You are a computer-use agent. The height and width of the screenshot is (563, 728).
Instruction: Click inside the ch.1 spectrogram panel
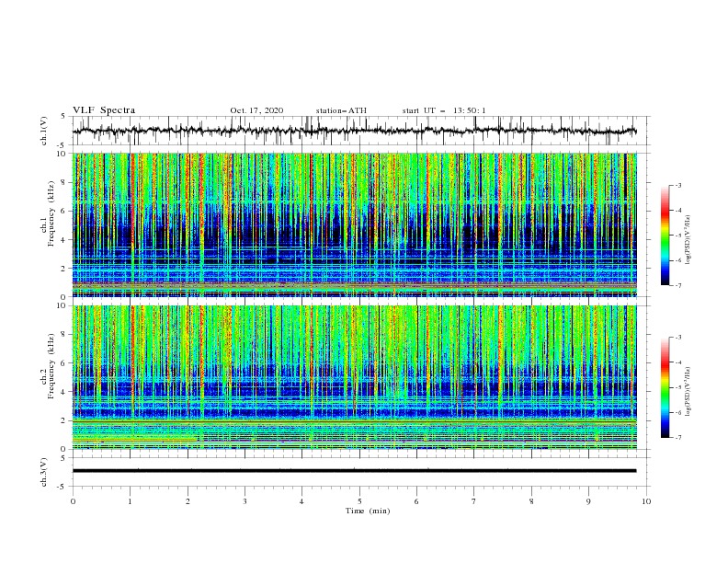click(355, 224)
